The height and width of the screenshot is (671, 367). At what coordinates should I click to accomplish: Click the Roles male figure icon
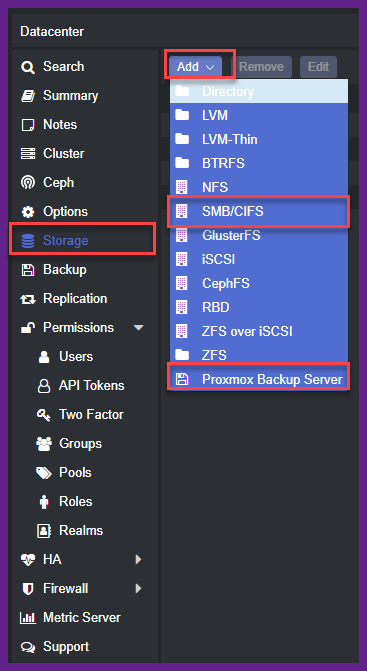click(44, 502)
